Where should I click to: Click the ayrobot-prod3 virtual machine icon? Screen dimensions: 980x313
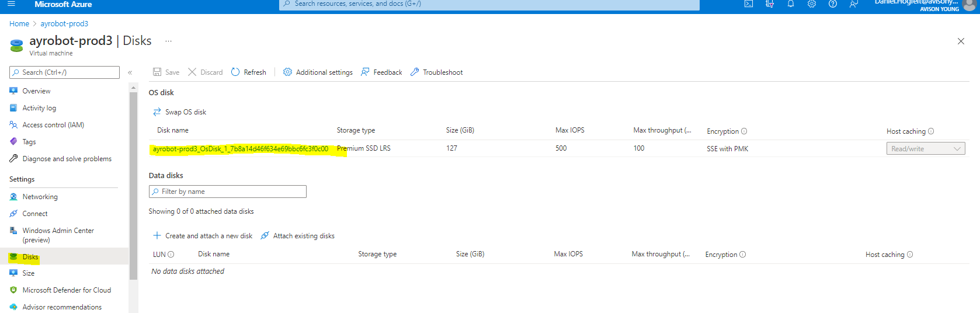click(x=17, y=45)
